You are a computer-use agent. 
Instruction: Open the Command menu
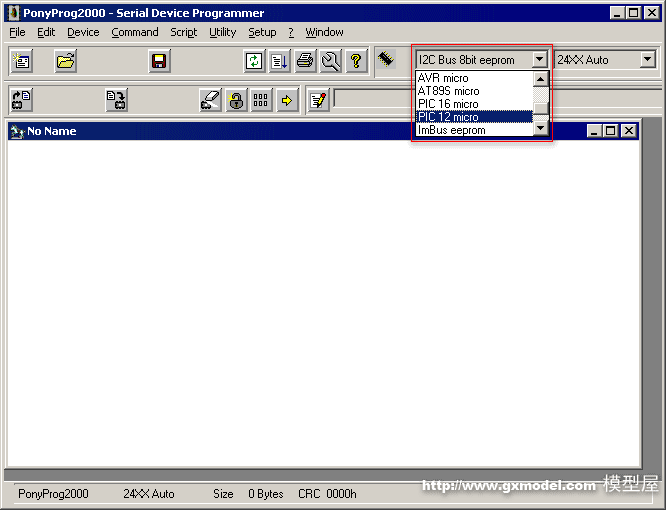pos(134,32)
